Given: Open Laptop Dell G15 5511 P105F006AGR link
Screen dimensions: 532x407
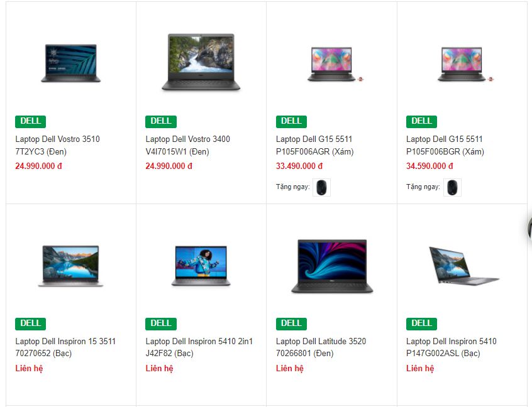Looking at the screenshot, I should (x=314, y=145).
